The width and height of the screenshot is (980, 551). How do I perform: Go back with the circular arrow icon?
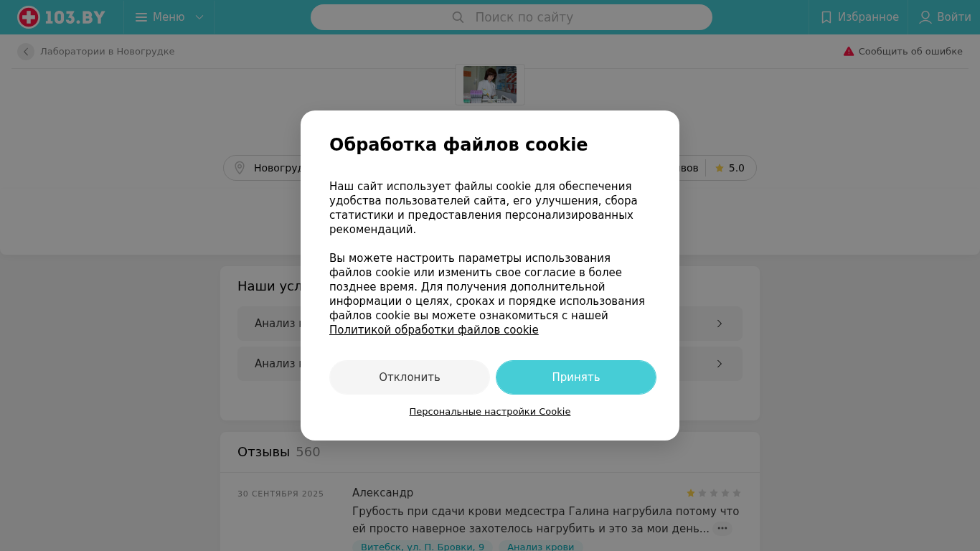[26, 52]
